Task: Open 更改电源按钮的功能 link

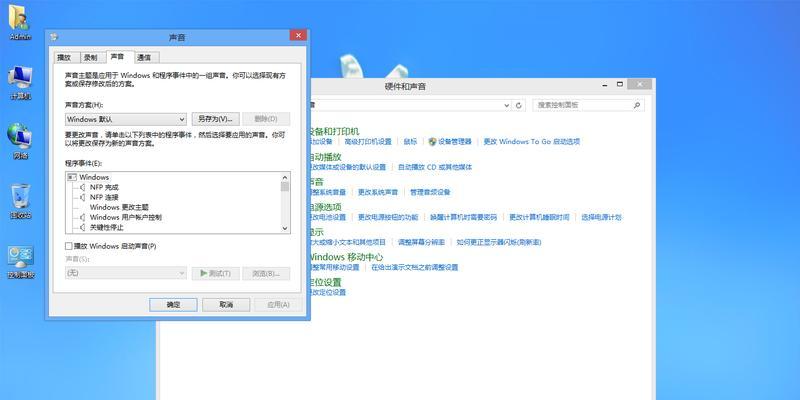Action: 388,217
